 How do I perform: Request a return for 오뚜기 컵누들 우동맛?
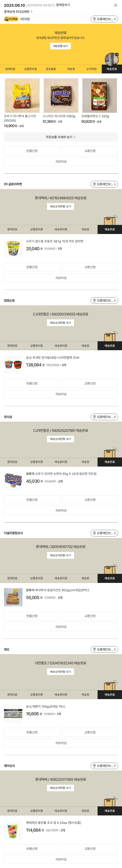[x=32, y=267]
